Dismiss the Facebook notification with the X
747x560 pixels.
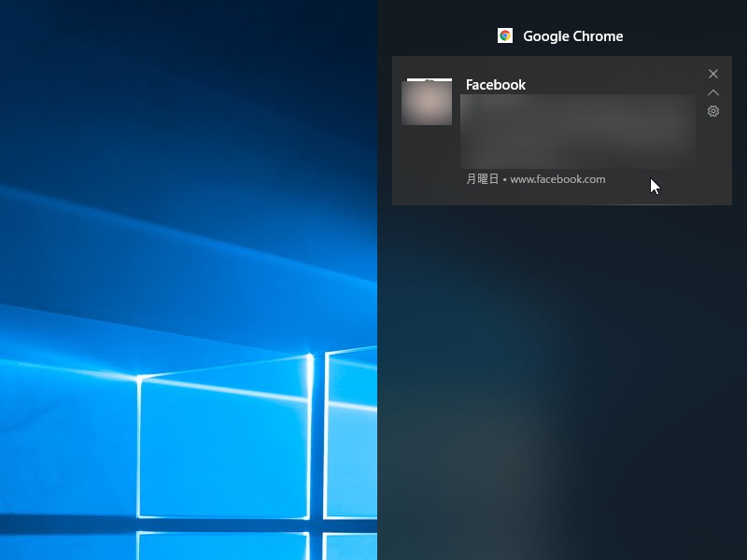point(713,74)
